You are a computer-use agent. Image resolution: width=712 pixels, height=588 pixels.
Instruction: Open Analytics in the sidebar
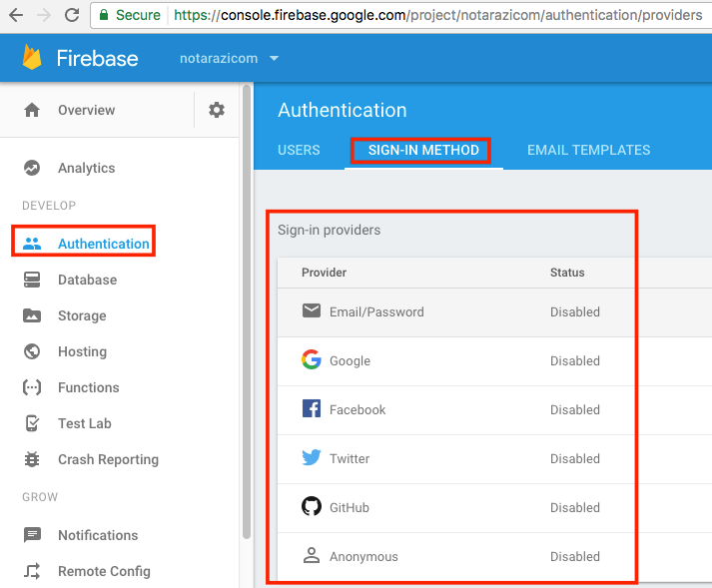[86, 168]
